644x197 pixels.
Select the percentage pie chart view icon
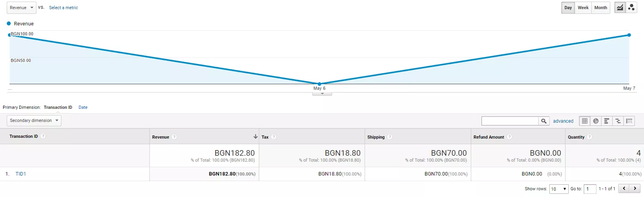click(x=596, y=121)
